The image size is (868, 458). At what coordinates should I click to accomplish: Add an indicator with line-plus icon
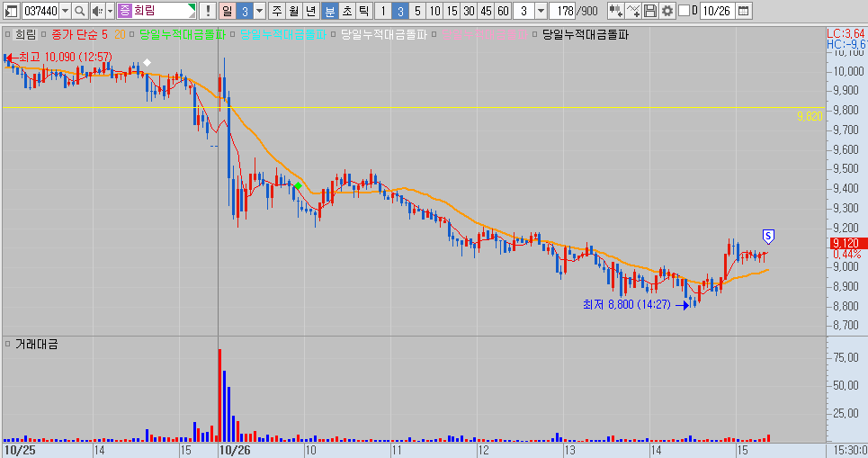coord(632,11)
